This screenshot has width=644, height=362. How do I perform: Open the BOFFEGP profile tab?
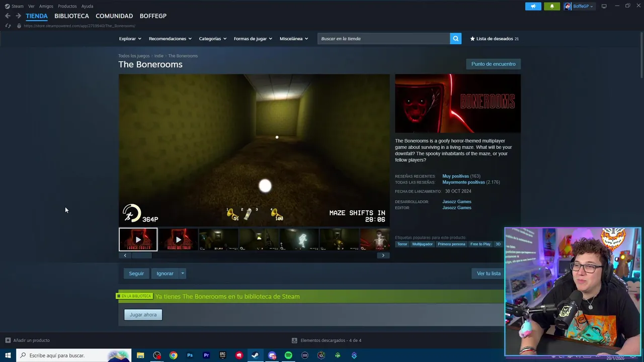coord(153,16)
